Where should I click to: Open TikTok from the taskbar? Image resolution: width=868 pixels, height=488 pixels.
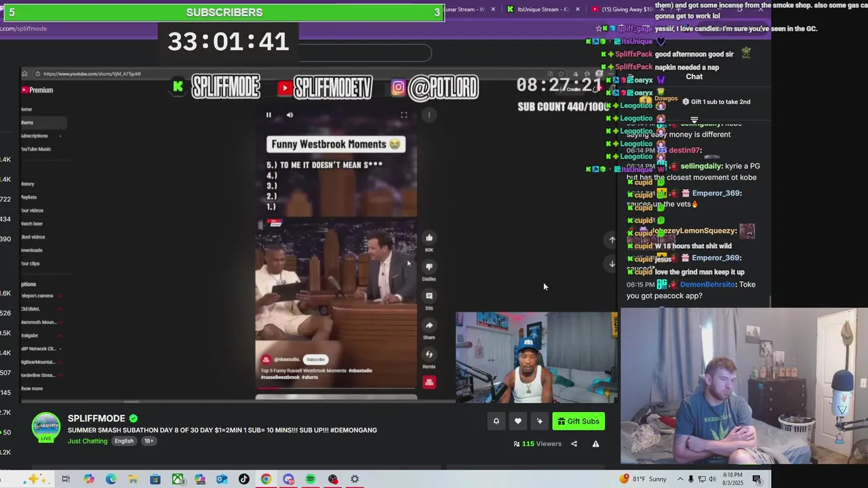pos(244,479)
